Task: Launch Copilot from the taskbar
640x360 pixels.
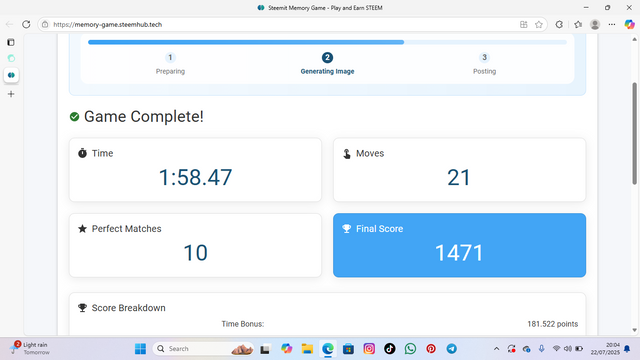Action: point(287,349)
